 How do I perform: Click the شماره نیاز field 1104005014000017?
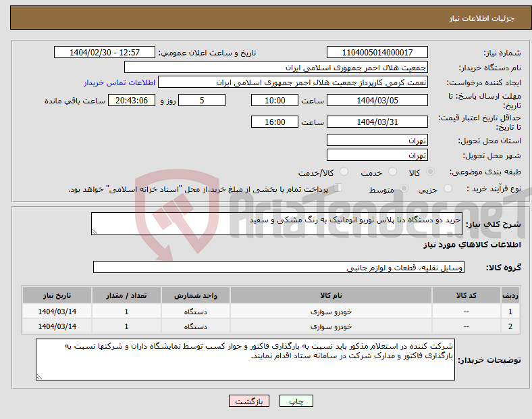tap(377, 52)
